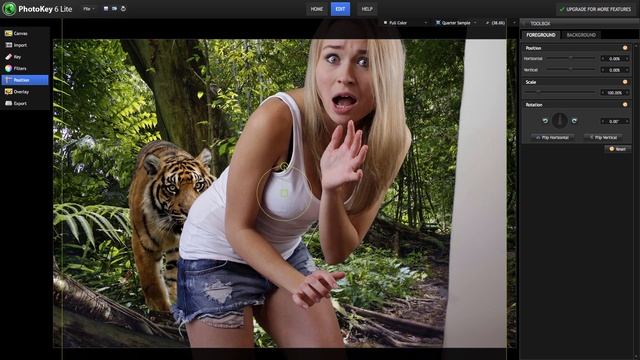Switch to the HOME tab
Image resolution: width=640 pixels, height=360 pixels.
pyautogui.click(x=317, y=9)
